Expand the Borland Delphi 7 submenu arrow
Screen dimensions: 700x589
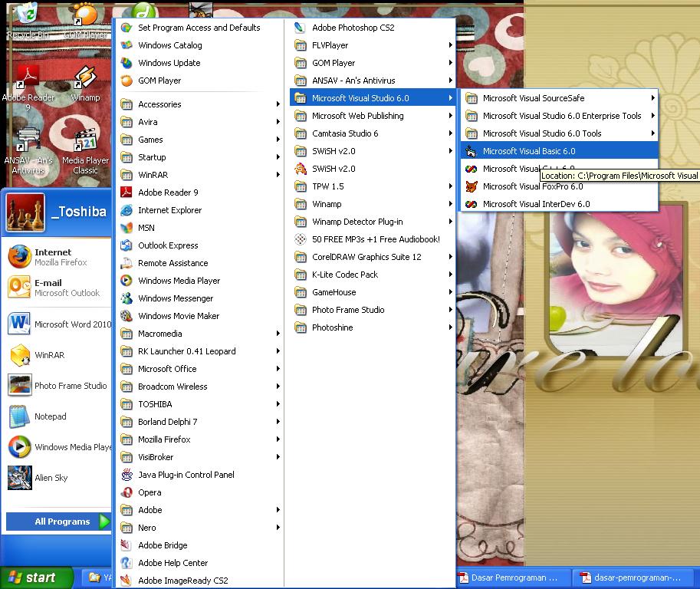(x=278, y=422)
